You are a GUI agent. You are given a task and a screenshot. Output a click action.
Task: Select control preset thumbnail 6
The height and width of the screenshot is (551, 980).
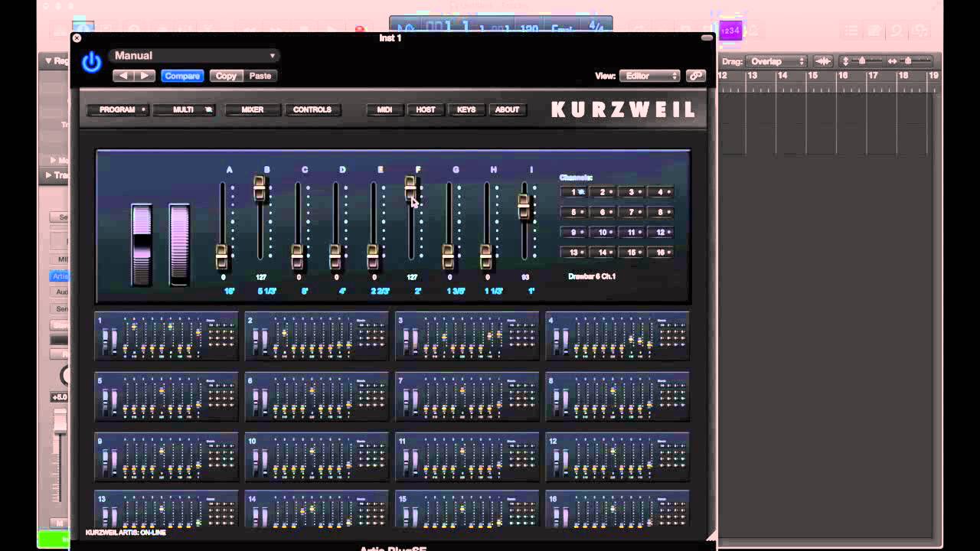317,396
